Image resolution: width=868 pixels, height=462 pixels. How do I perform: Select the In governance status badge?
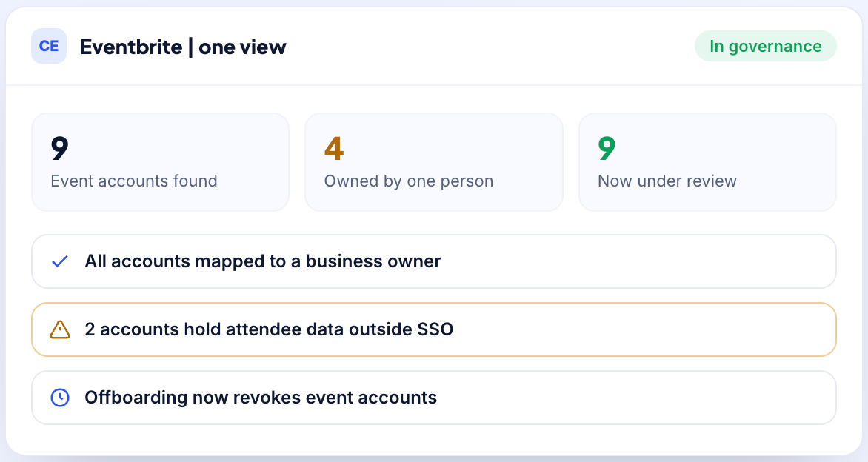[x=766, y=46]
